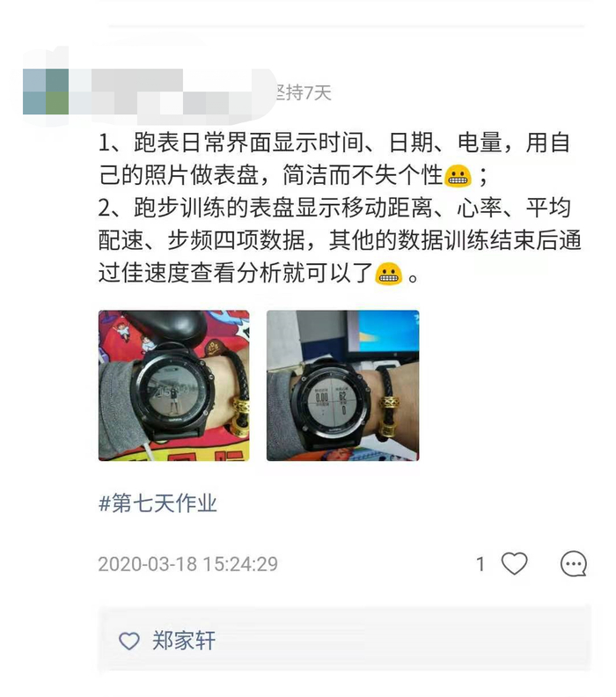This screenshot has height=697, width=616.
Task: Open hashtag #第七天作业
Action: [158, 503]
